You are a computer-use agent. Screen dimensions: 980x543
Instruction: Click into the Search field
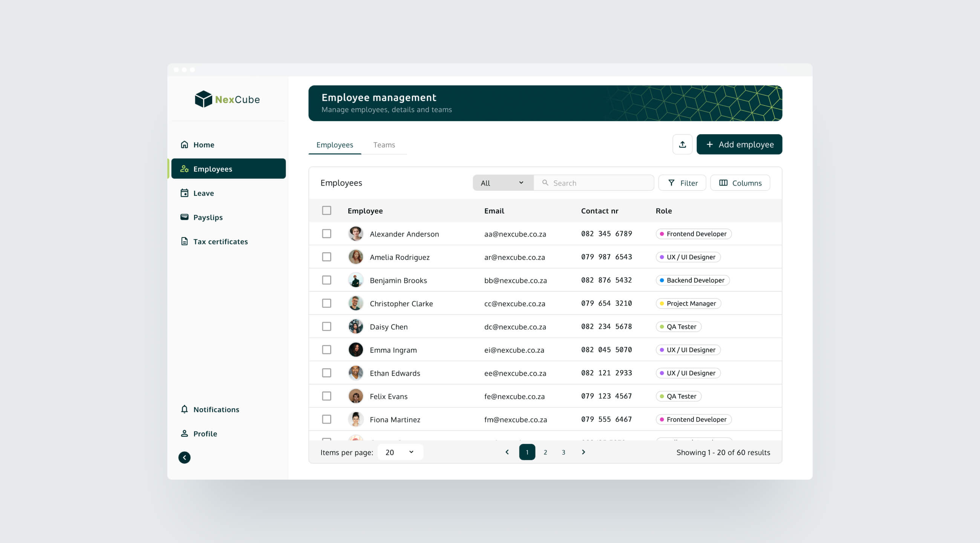pyautogui.click(x=599, y=183)
